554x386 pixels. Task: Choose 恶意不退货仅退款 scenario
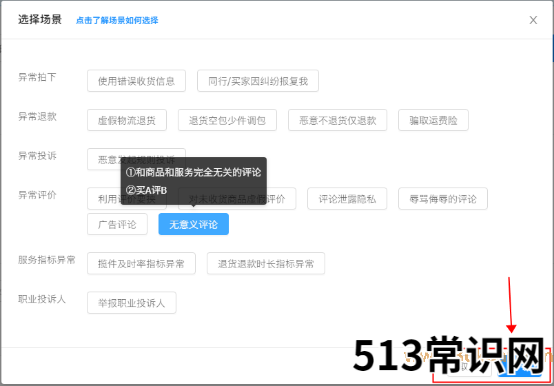tap(337, 120)
